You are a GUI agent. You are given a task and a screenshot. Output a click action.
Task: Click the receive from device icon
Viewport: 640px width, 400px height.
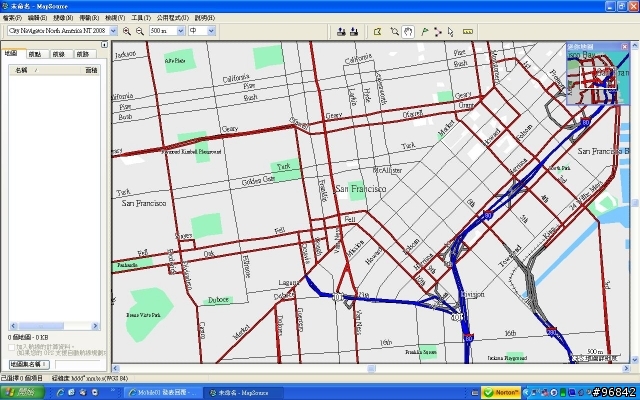coord(354,31)
